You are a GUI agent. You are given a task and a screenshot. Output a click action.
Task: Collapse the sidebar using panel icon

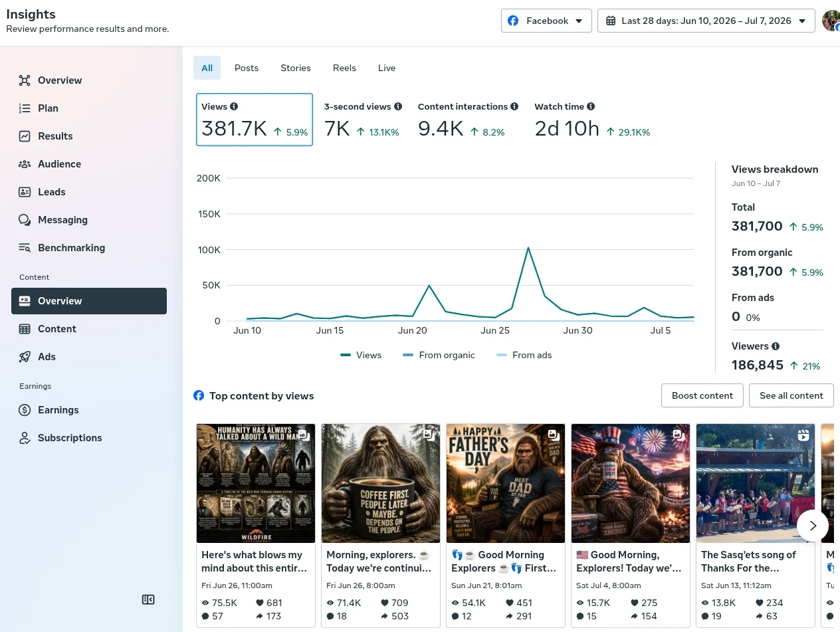148,599
